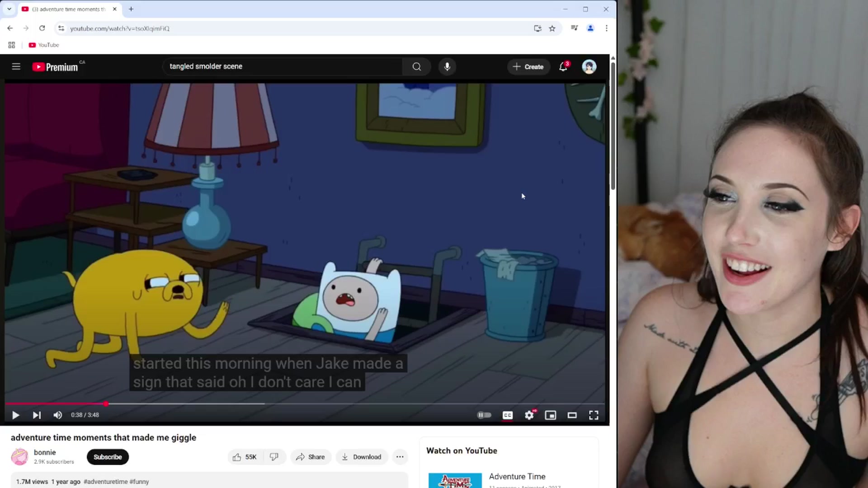This screenshot has width=868, height=488.
Task: Open the tab search dropdown arrow
Action: tap(9, 9)
